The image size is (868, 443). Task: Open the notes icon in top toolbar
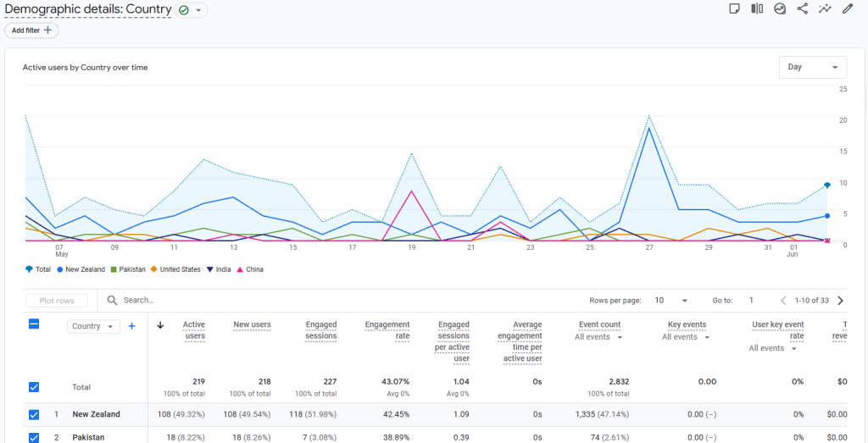(735, 8)
